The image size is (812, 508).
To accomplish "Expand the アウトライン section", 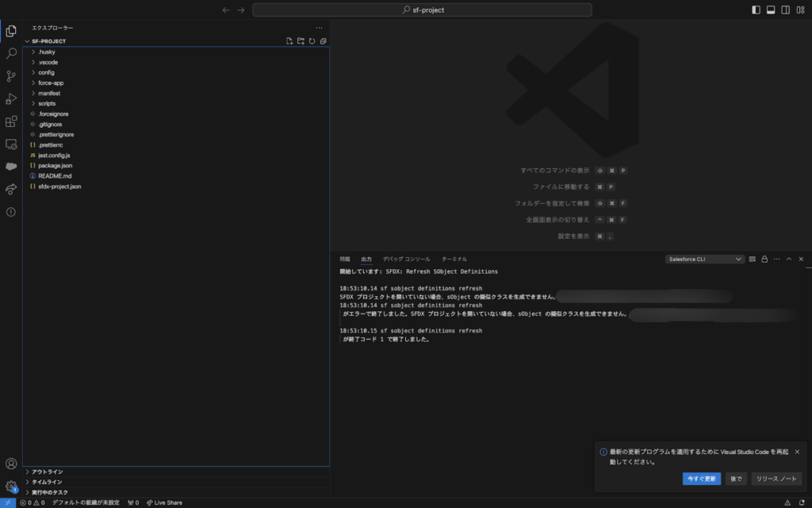I will (x=47, y=471).
